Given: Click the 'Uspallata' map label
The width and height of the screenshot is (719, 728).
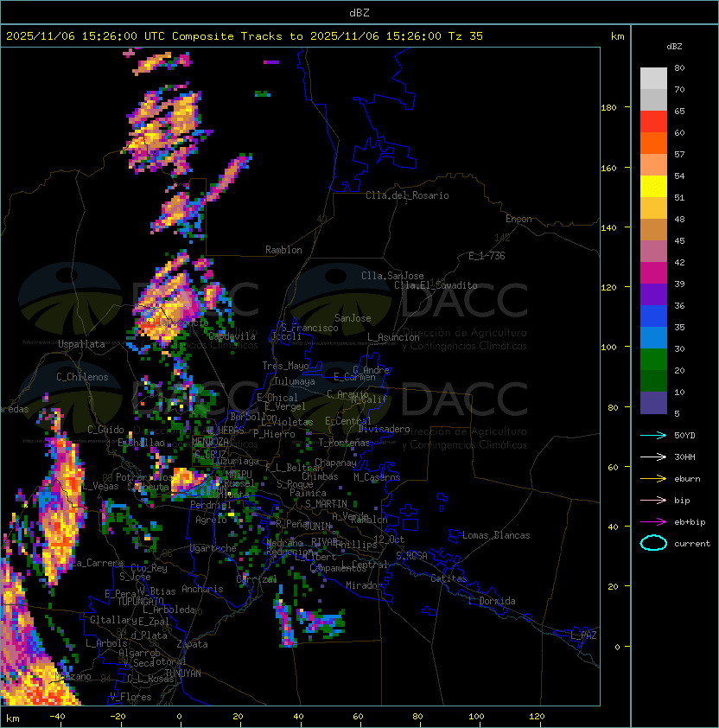Looking at the screenshot, I should pyautogui.click(x=81, y=344).
